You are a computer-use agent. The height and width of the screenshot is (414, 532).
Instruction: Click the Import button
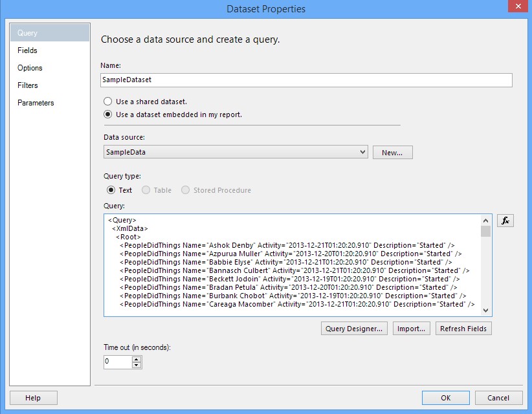(x=411, y=329)
